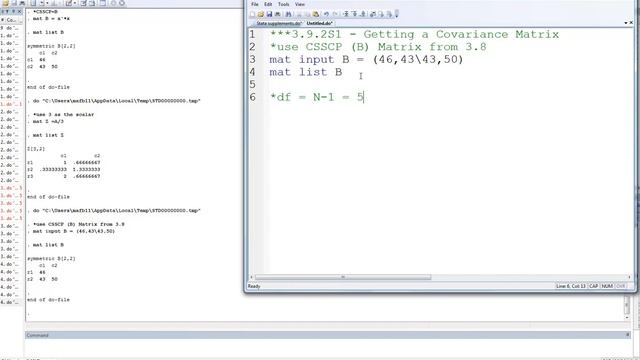Open the Tools menu of Do-file Editor
This screenshot has height=360, width=640.
point(284,4)
